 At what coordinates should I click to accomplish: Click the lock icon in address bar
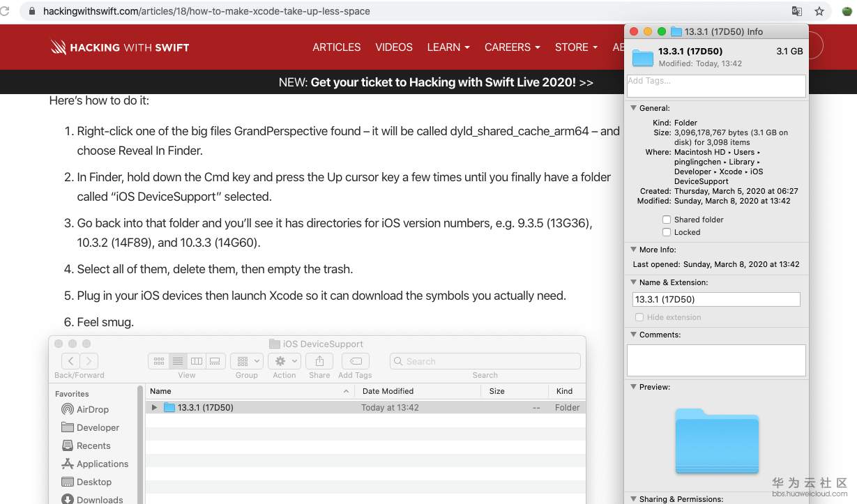tap(32, 11)
